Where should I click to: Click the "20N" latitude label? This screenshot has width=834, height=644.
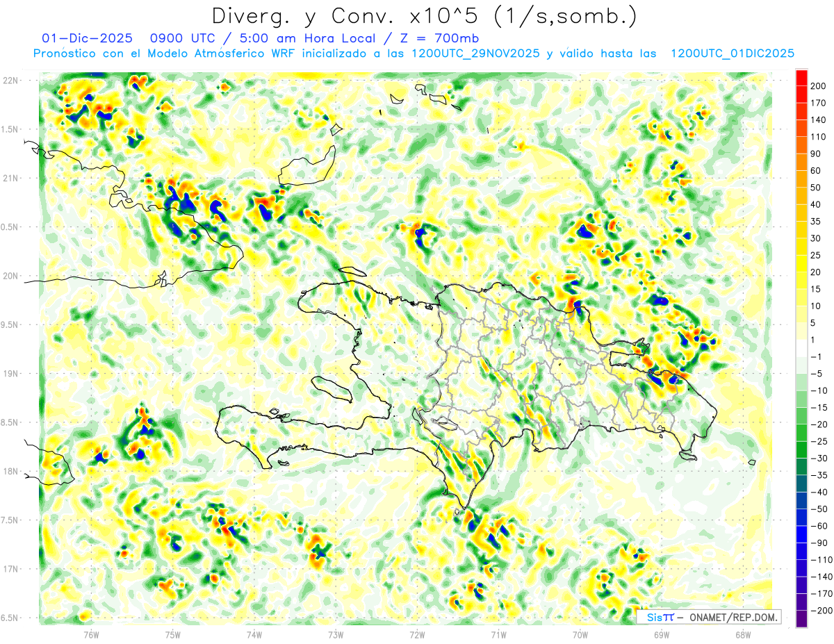[x=10, y=276]
